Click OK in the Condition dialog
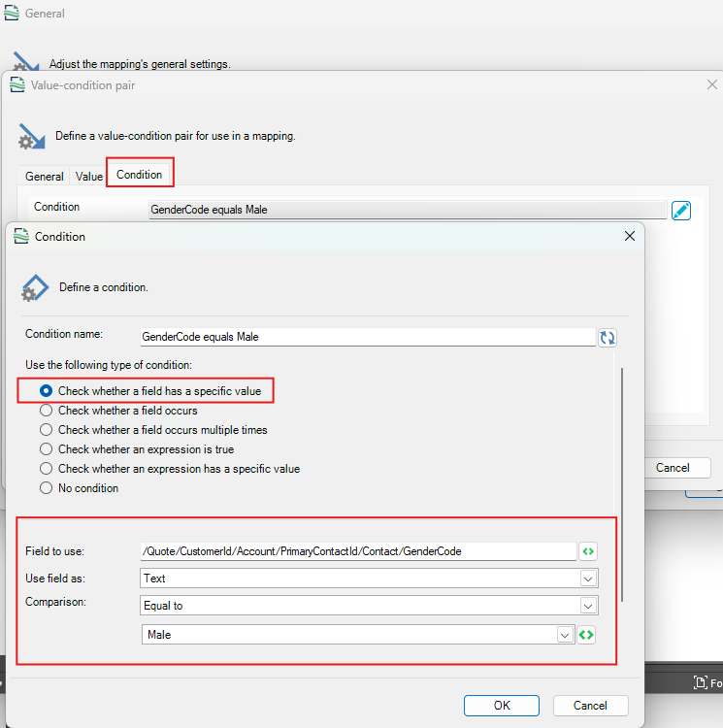This screenshot has height=728, width=723. tap(502, 706)
